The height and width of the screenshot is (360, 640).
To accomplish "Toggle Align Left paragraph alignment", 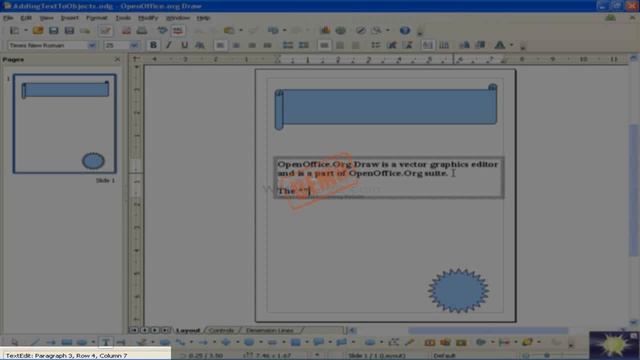I will pyautogui.click(x=220, y=45).
